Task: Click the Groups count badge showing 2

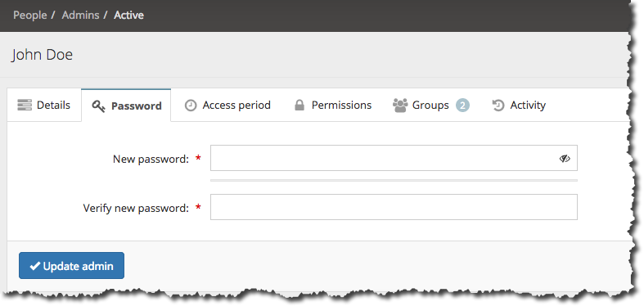Action: [x=462, y=106]
